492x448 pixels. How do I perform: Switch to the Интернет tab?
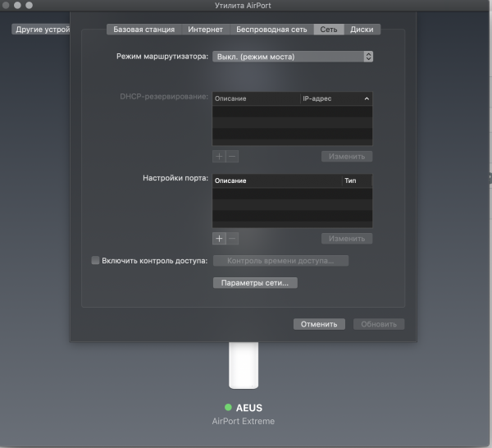(x=206, y=30)
